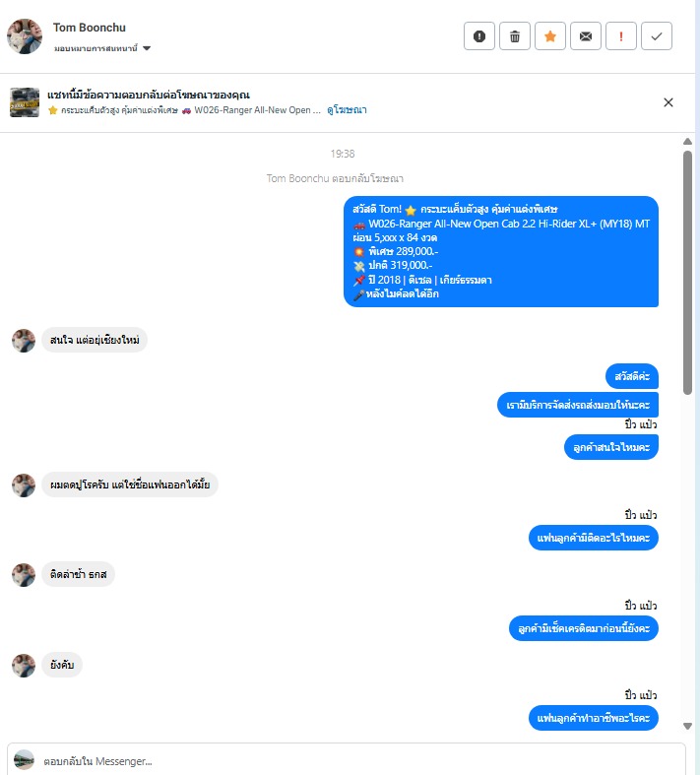Click scrollbar down arrow
700x775 pixels.
(687, 726)
